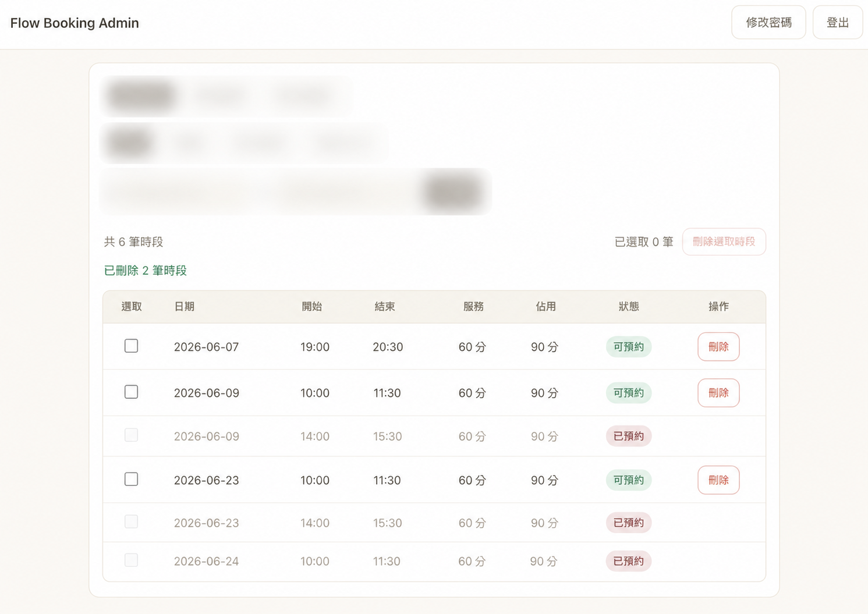This screenshot has height=614, width=868.
Task: Click the 已刪除 2 筆時段 message
Action: 145,270
